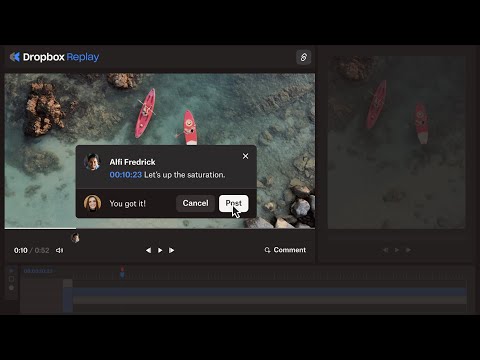
Task: Close Alfi Fredrick's comment popup
Action: (245, 156)
